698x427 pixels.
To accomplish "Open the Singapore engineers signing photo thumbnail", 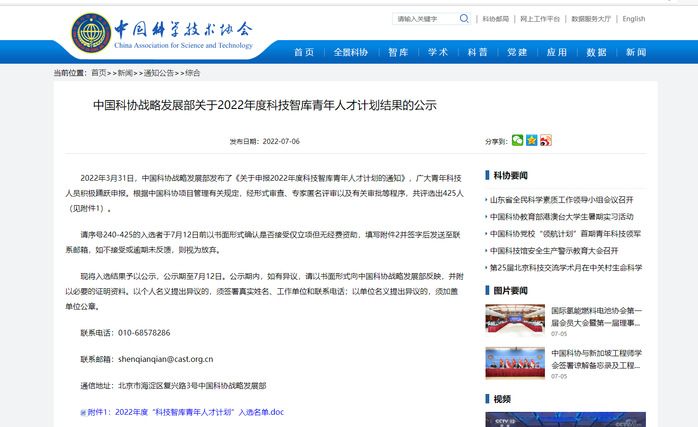I will point(515,363).
